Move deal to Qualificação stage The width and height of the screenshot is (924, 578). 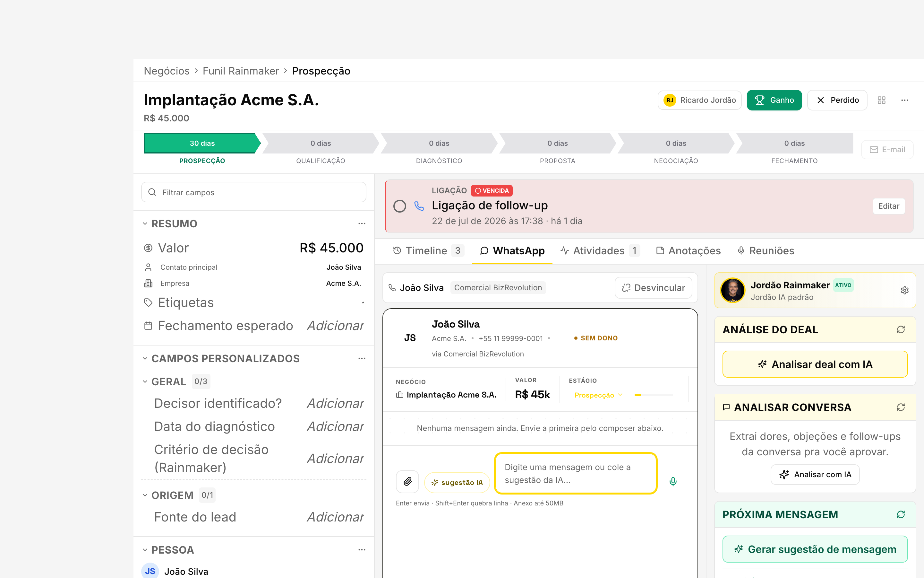[321, 143]
